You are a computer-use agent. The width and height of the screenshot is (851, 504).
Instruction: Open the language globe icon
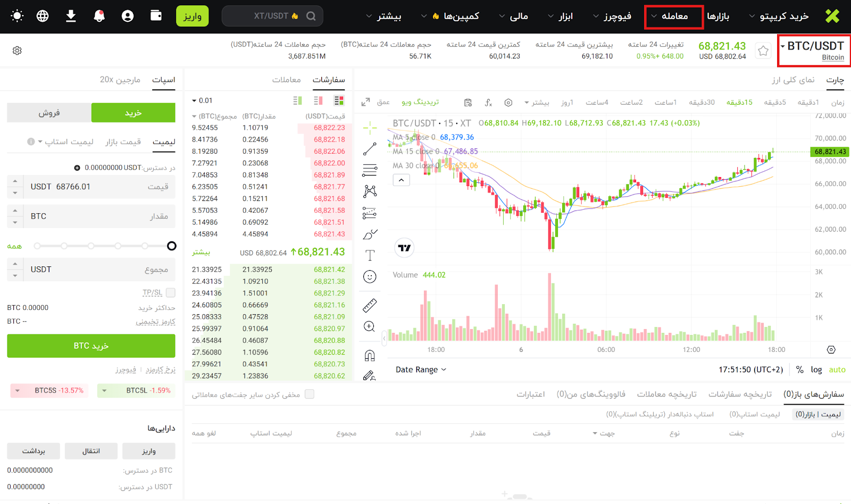[x=43, y=16]
